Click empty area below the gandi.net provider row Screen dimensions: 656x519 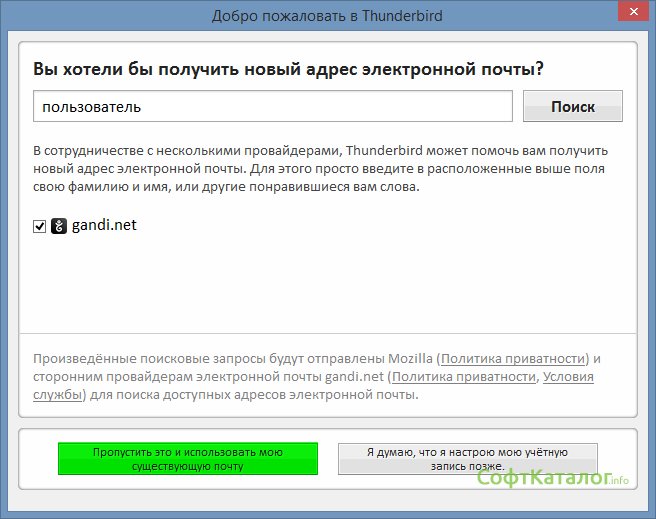(327, 285)
